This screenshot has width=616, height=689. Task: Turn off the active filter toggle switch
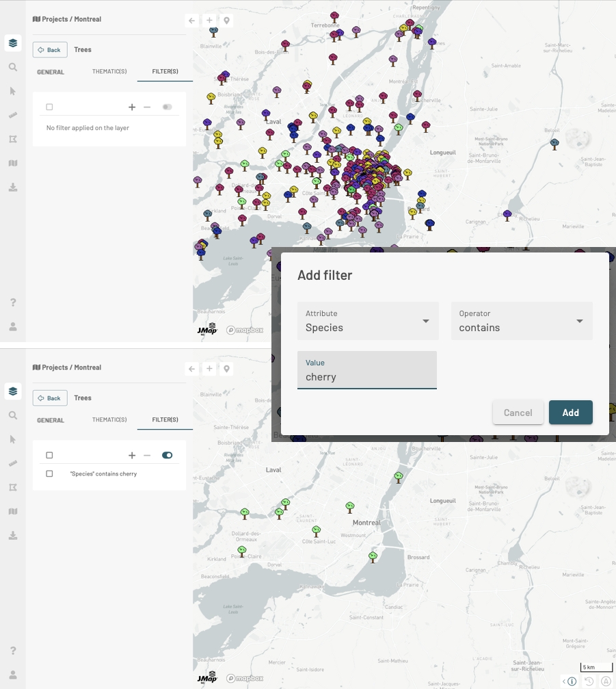[167, 456]
